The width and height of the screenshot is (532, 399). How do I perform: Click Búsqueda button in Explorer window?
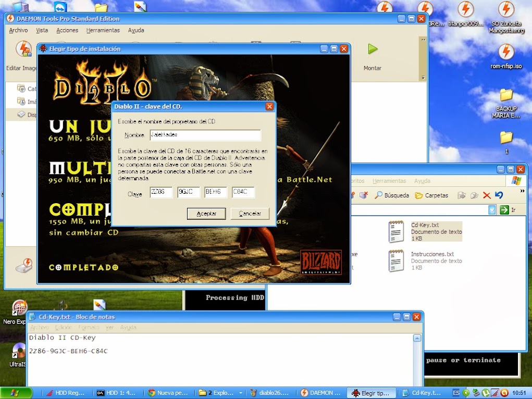click(392, 195)
